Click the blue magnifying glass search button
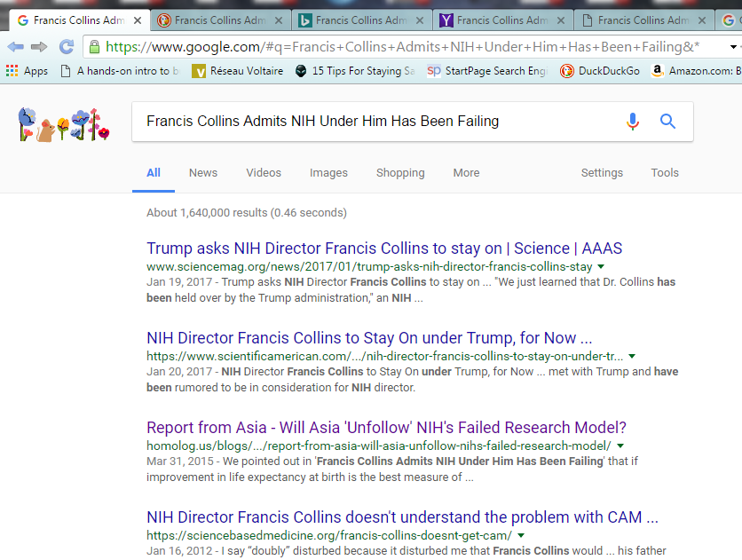742x560 pixels. point(667,122)
